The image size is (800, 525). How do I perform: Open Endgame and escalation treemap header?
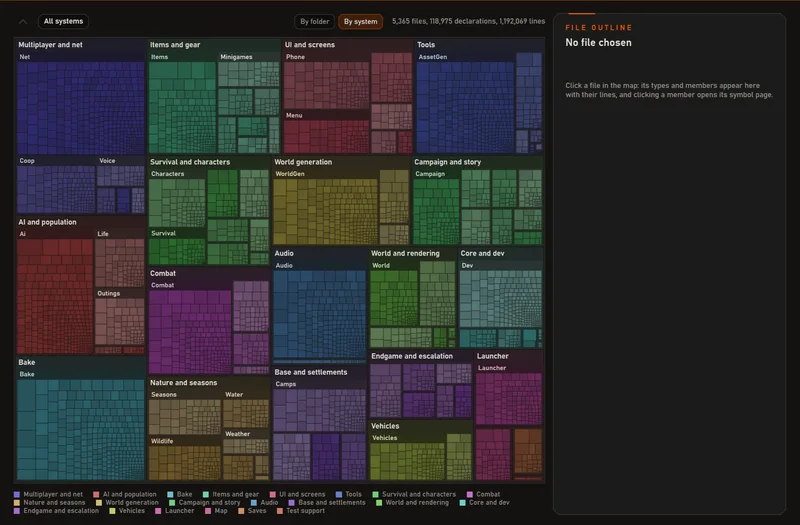[412, 356]
